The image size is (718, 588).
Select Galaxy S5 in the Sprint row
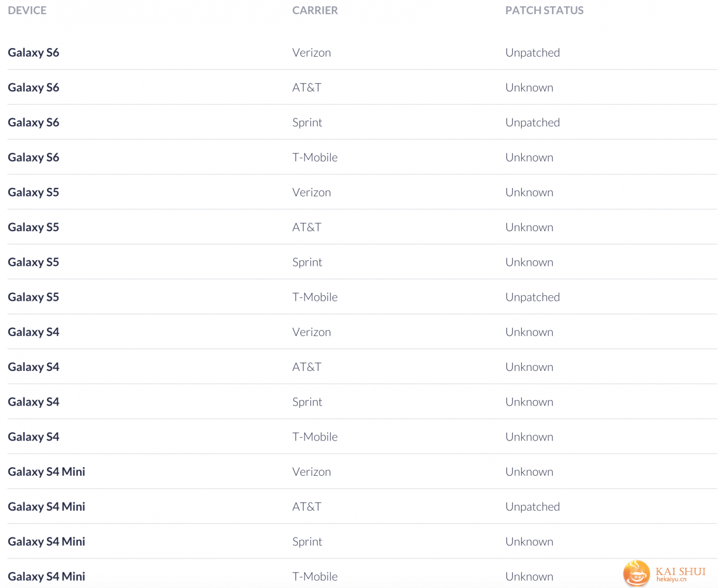[x=34, y=262]
